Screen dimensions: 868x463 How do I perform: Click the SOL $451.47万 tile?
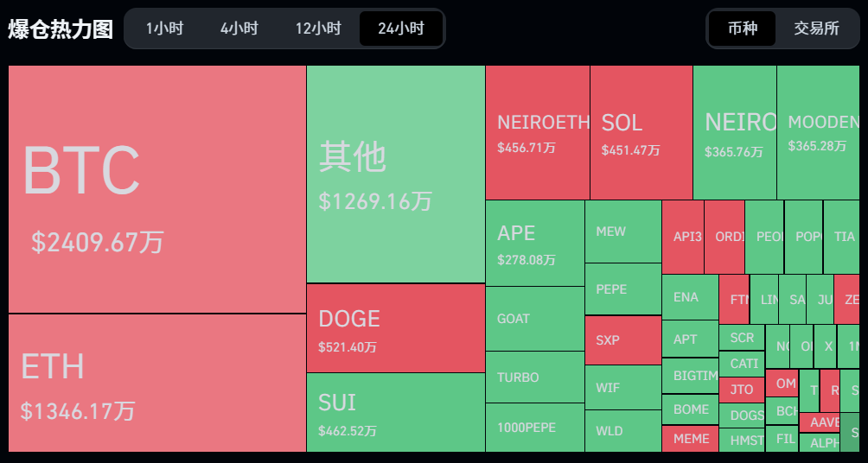pyautogui.click(x=641, y=132)
